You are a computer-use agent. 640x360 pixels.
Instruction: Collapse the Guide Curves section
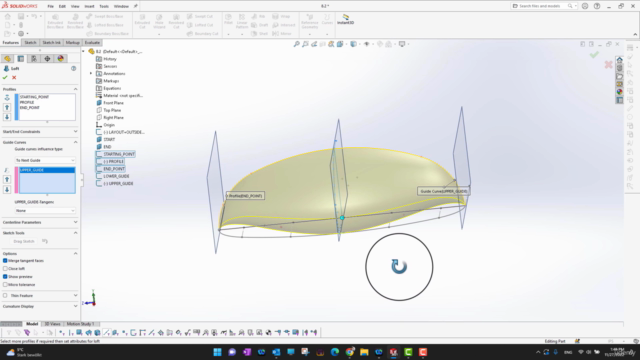click(76, 142)
